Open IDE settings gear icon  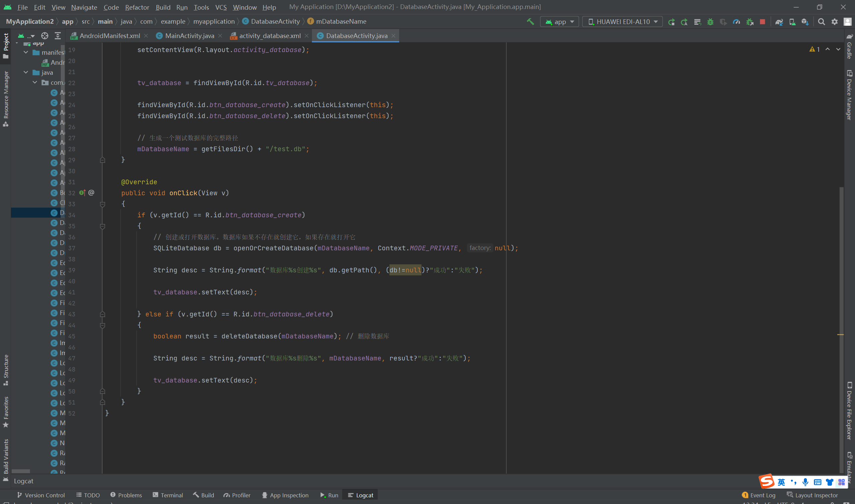(835, 22)
